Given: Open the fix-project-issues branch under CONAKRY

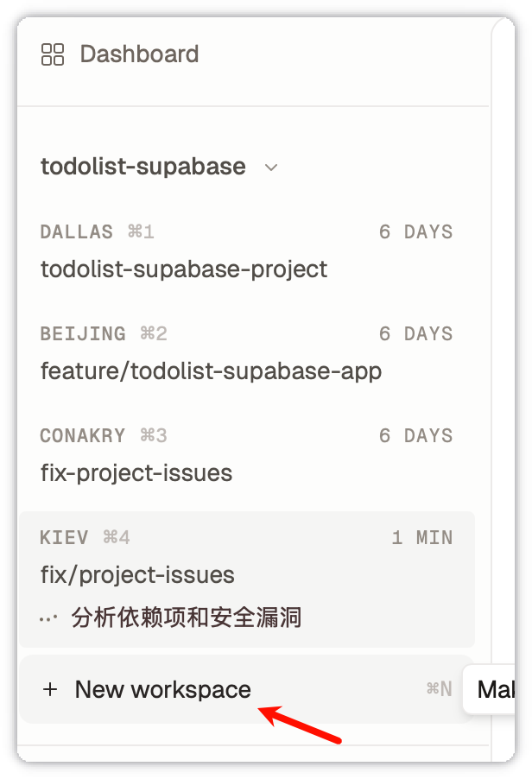Looking at the screenshot, I should (136, 473).
